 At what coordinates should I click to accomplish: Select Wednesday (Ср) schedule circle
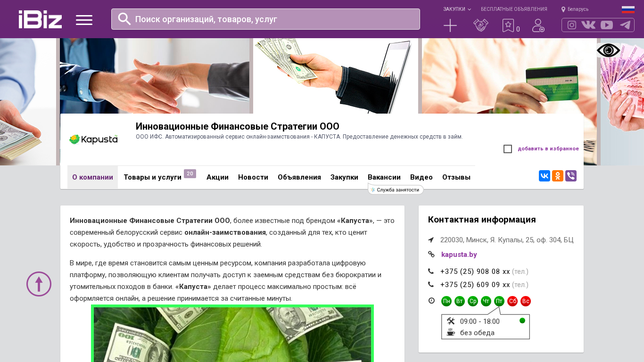pyautogui.click(x=473, y=301)
